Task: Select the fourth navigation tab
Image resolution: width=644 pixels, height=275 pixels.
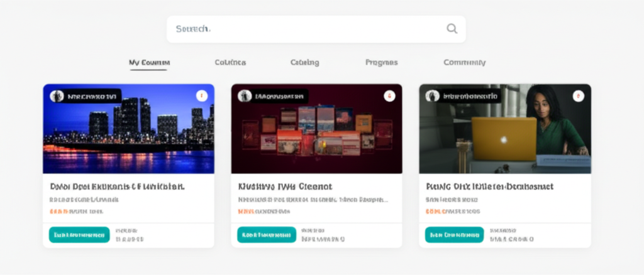Action: (x=381, y=63)
